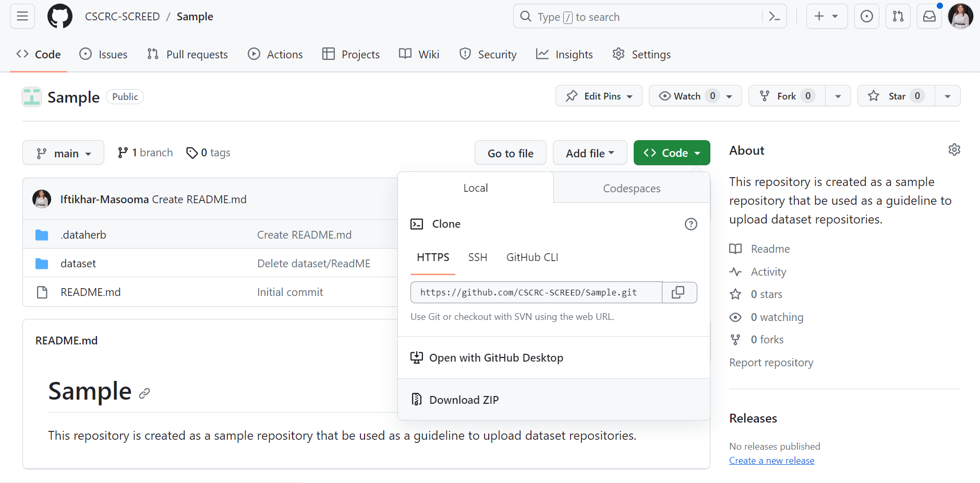
Task: Select the SSH clone tab
Action: pos(477,257)
